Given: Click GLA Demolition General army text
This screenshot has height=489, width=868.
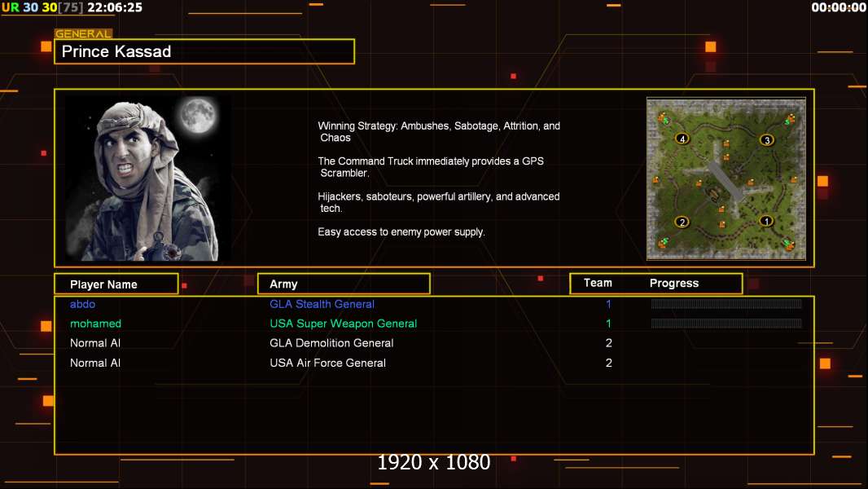Looking at the screenshot, I should [x=331, y=343].
